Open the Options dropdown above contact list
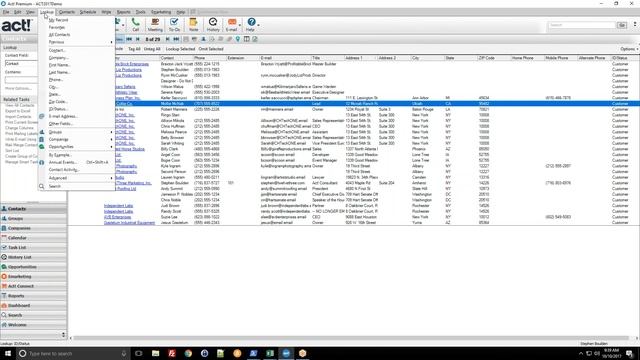640x360 pixels. point(629,49)
